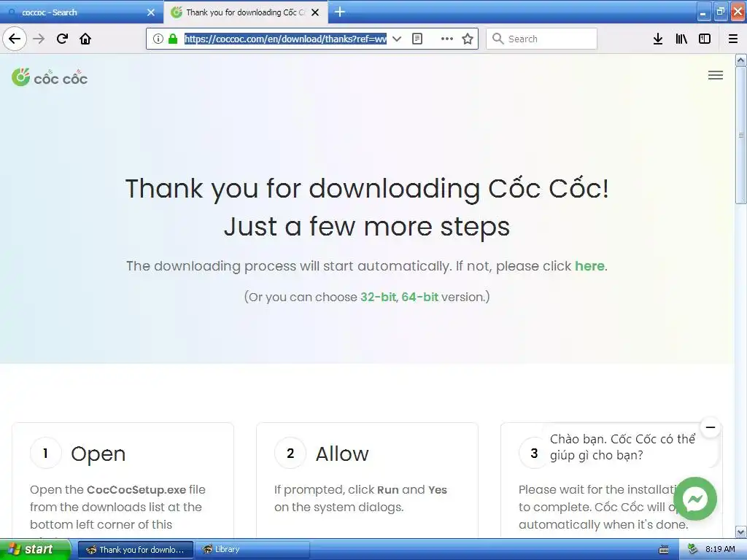Click scrollbar up arrow
This screenshot has height=560, width=747.
[741, 60]
